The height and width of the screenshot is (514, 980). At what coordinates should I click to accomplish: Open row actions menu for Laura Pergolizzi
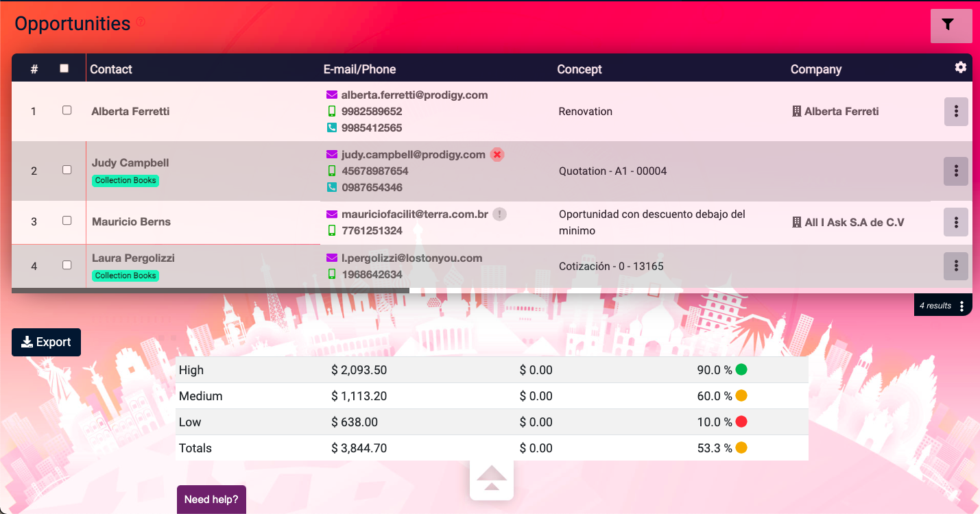[x=956, y=266]
